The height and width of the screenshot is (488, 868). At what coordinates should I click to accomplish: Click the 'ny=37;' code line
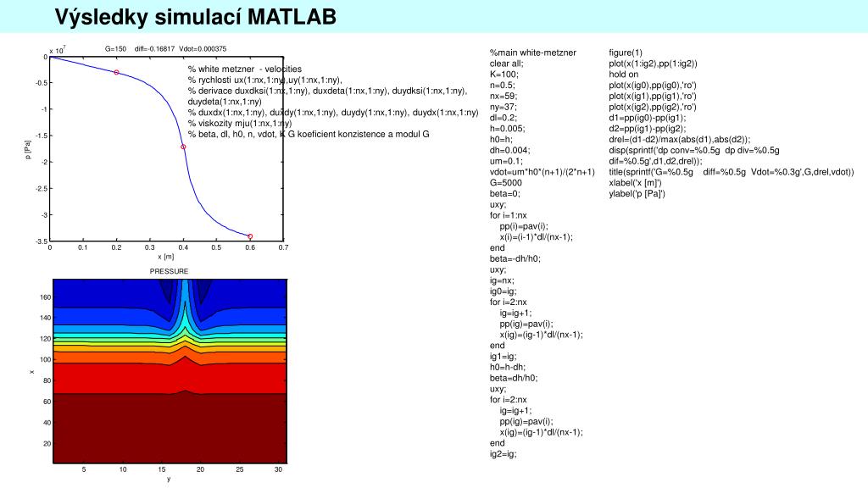point(504,107)
